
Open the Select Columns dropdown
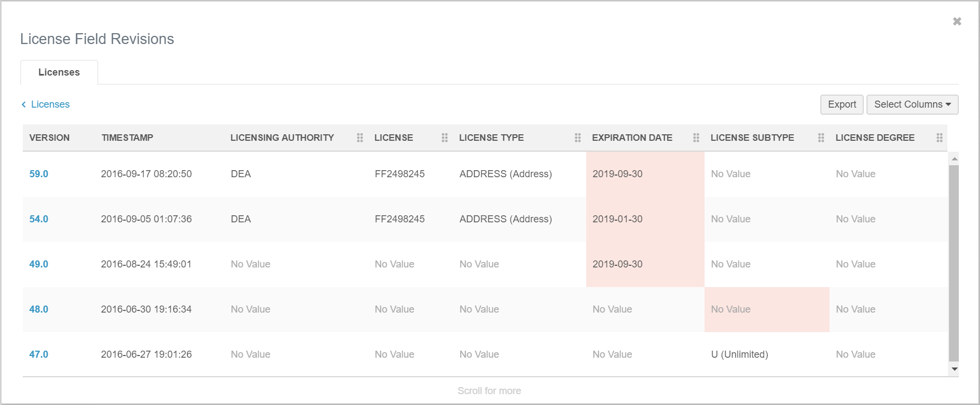point(912,104)
